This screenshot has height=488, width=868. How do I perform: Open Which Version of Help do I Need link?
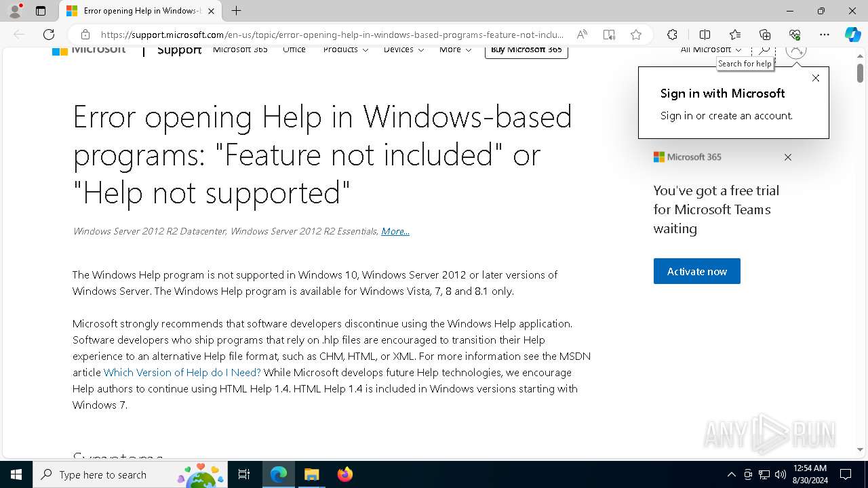[182, 372]
